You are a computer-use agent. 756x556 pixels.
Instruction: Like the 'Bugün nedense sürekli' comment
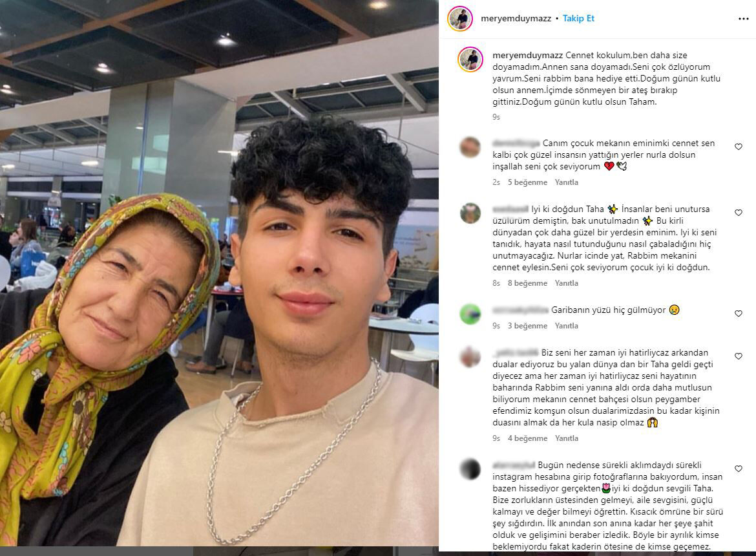[x=738, y=469]
